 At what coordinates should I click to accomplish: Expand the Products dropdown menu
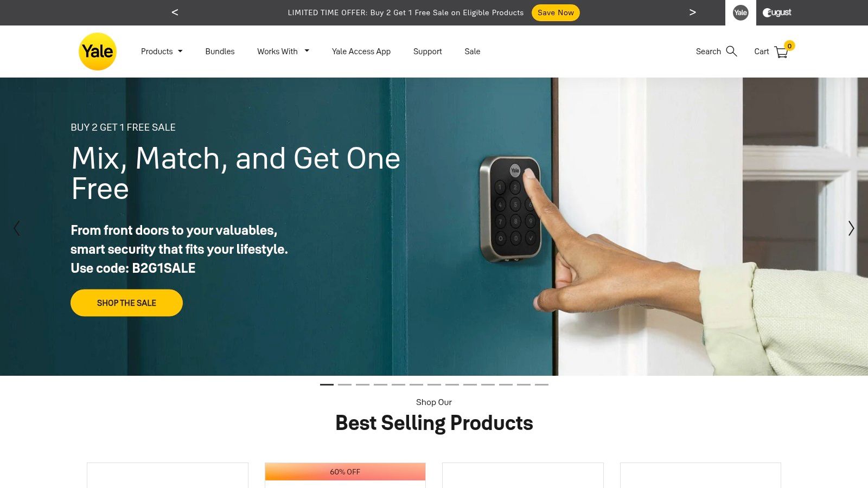(162, 52)
